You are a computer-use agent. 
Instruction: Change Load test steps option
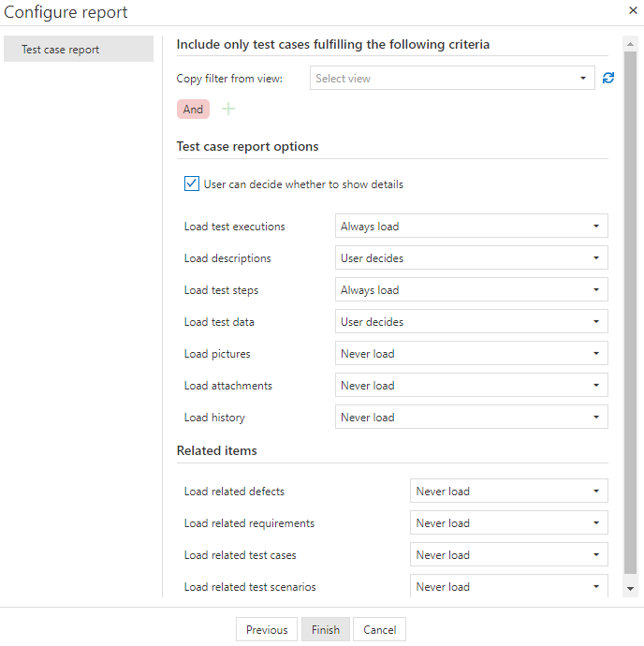coord(471,290)
